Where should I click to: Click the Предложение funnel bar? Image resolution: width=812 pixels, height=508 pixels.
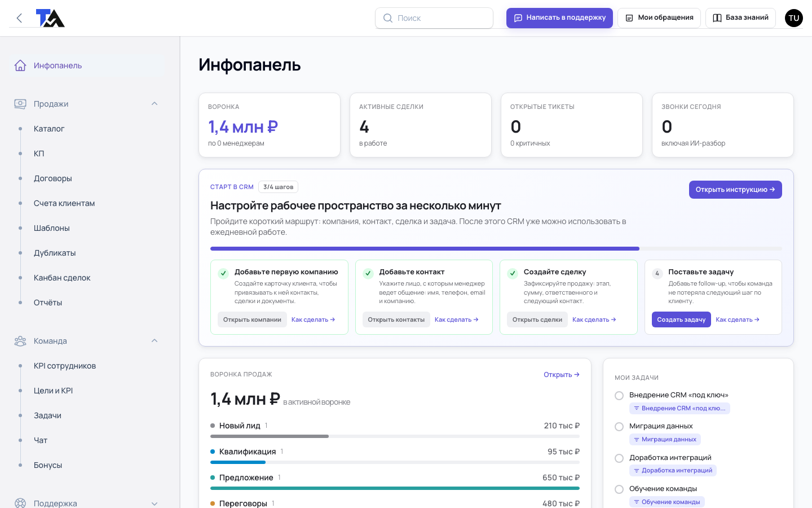[395, 488]
